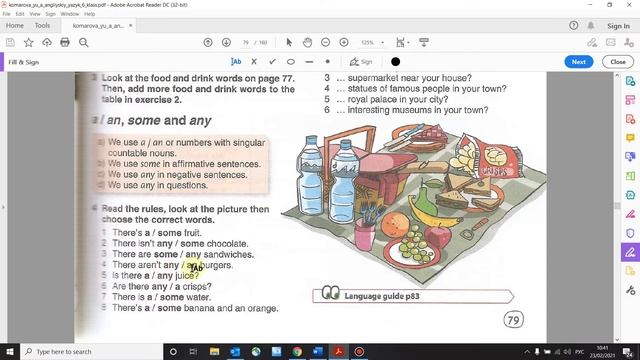Switch to the komarova document tab
This screenshot has height=360, width=640.
pyautogui.click(x=98, y=25)
